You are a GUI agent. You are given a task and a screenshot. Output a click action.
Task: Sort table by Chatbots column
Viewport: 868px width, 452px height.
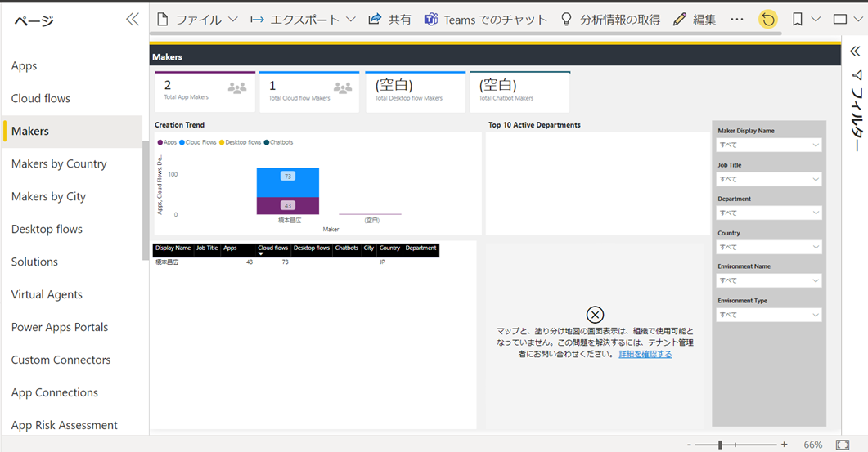click(x=347, y=248)
